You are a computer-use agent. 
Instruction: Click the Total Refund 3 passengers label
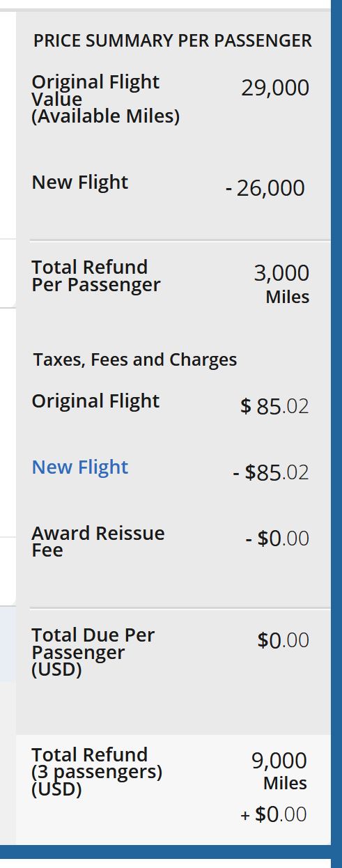[x=97, y=772]
